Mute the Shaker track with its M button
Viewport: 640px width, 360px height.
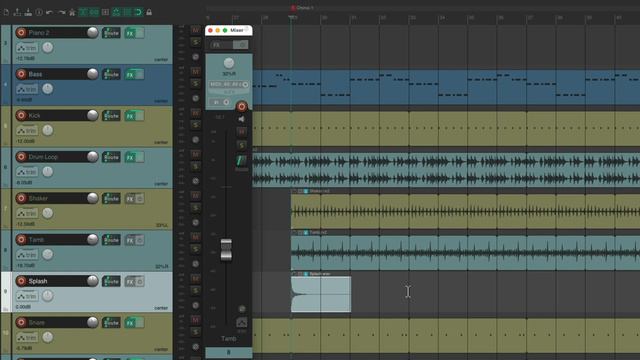click(x=196, y=196)
